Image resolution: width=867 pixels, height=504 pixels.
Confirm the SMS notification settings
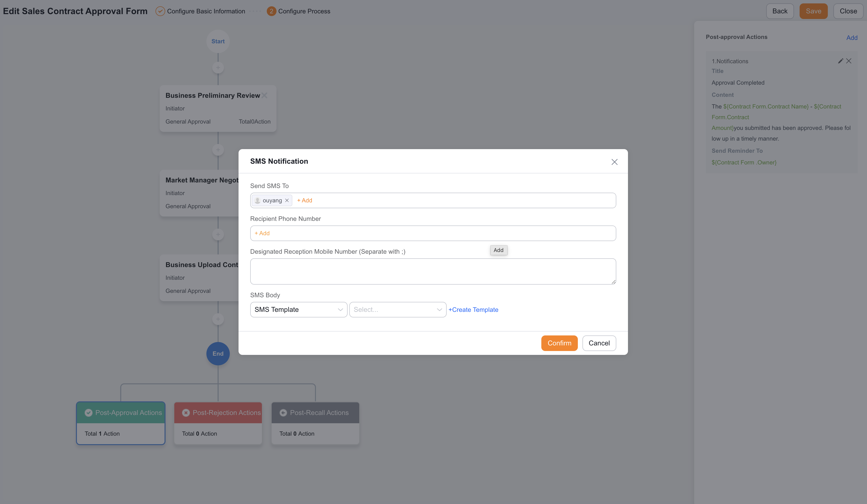tap(559, 343)
